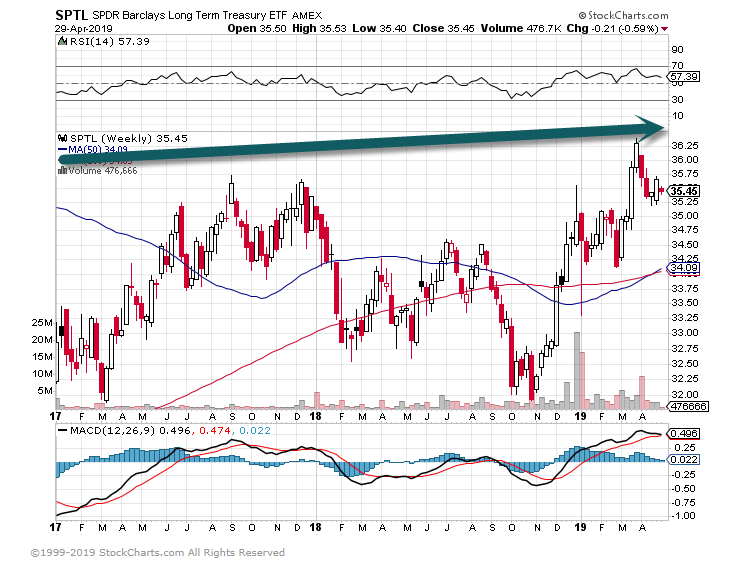Click the blue MA(50) 34.09 legend
Image resolution: width=734 pixels, height=568 pixels.
pos(93,149)
